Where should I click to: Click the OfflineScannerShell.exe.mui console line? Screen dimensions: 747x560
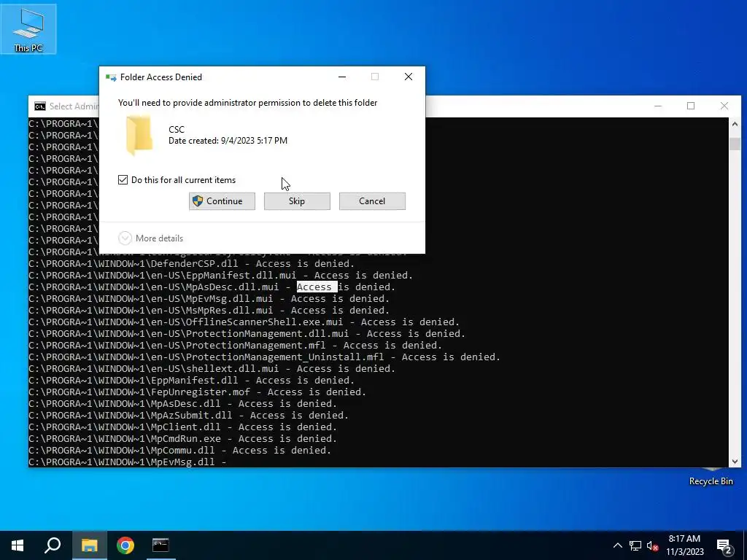point(244,322)
